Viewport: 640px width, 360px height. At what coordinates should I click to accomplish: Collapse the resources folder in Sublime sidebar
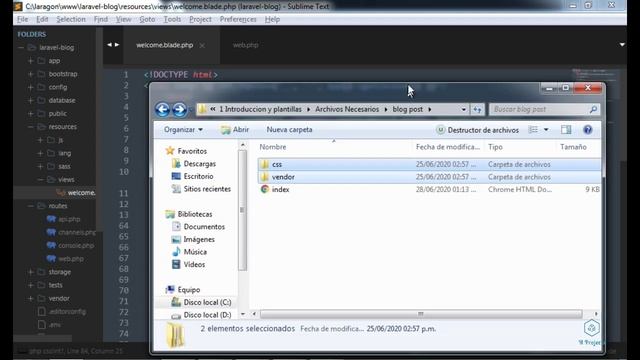pos(31,127)
